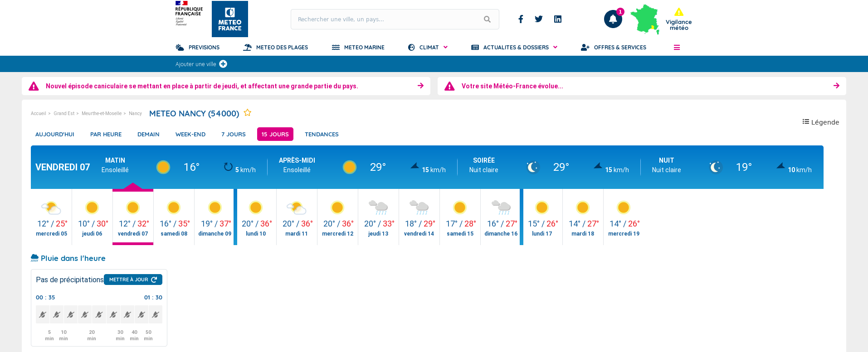Screen dimensions: 868x352
Task: Open the Twitter social icon
Action: 539,19
